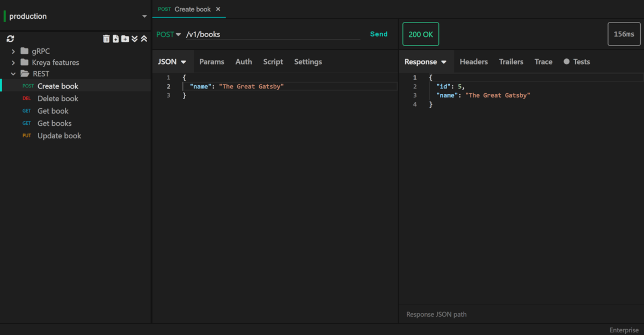Expand all folders via double-chevron-down icon
644x335 pixels.
(134, 39)
